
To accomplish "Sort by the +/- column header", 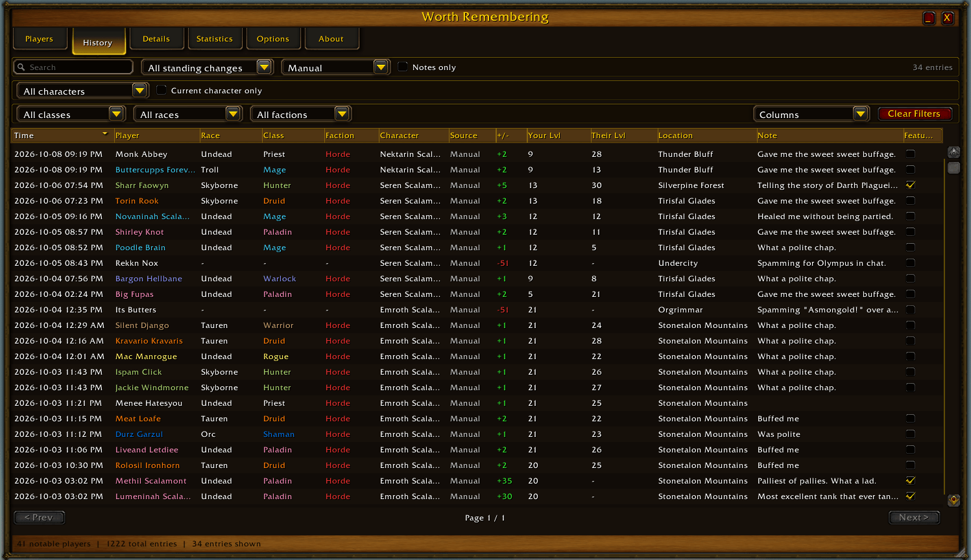I will pos(510,135).
